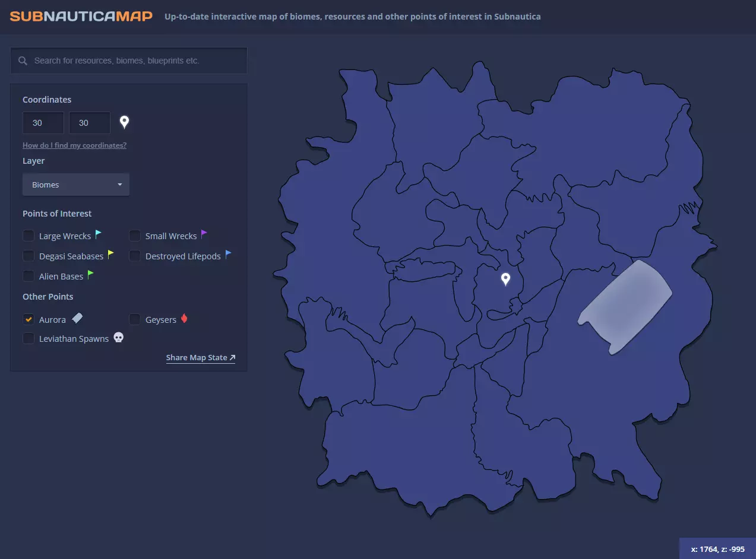The height and width of the screenshot is (559, 756).
Task: Click the green Alien Bases flag icon
Action: click(91, 275)
